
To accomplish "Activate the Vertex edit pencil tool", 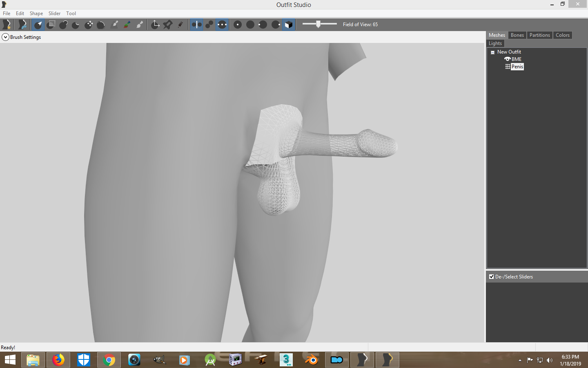I will click(x=180, y=25).
